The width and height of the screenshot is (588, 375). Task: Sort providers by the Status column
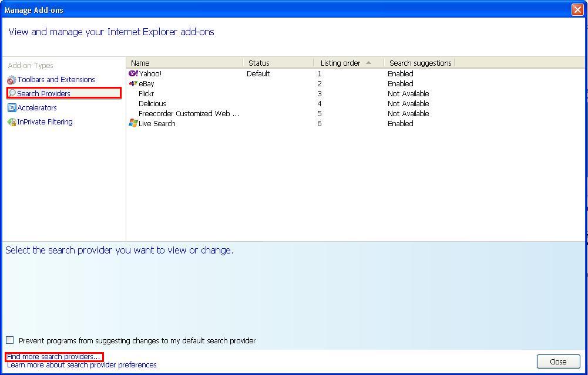(x=258, y=63)
